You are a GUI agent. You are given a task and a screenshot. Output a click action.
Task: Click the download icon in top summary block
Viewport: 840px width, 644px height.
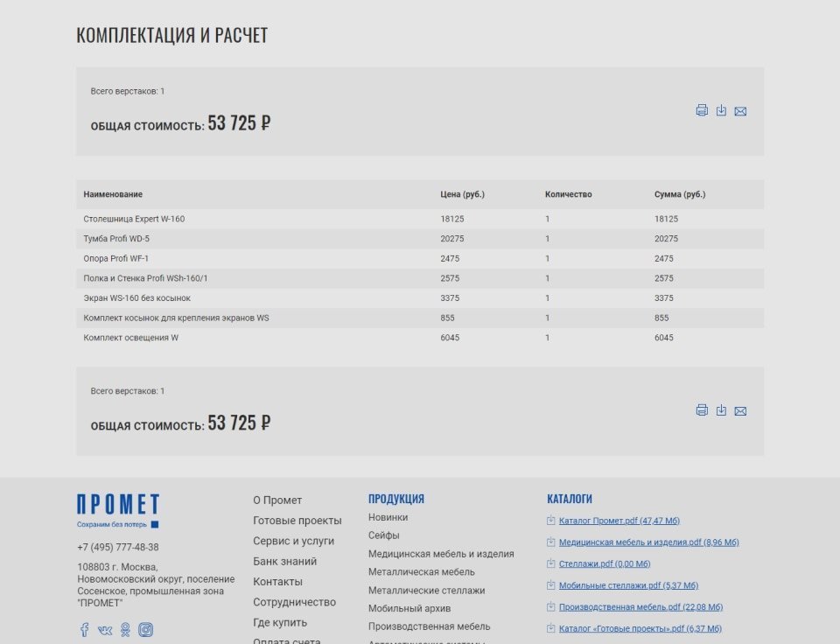tap(722, 110)
